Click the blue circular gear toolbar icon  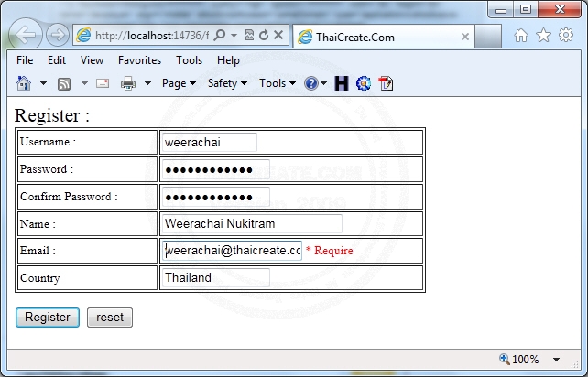click(x=364, y=83)
